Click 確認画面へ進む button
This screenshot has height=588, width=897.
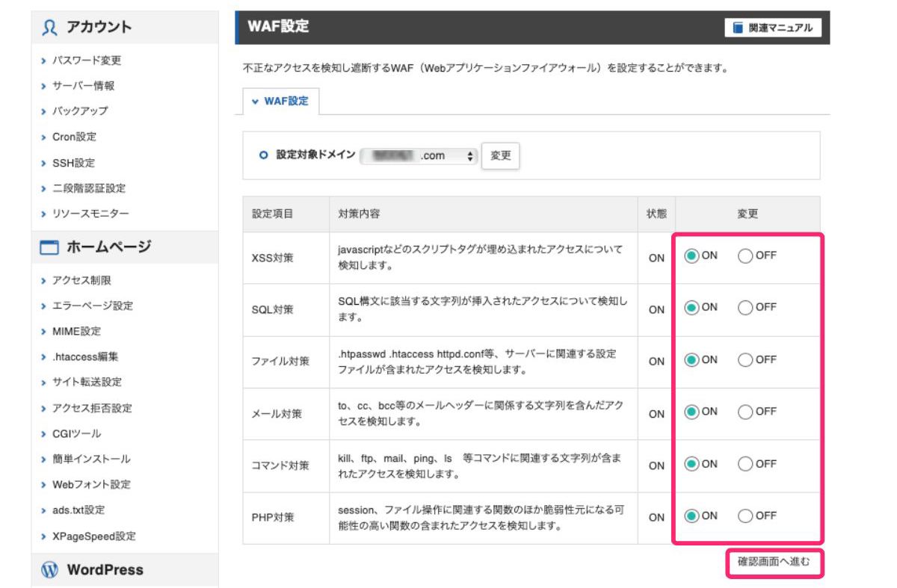pos(774,563)
